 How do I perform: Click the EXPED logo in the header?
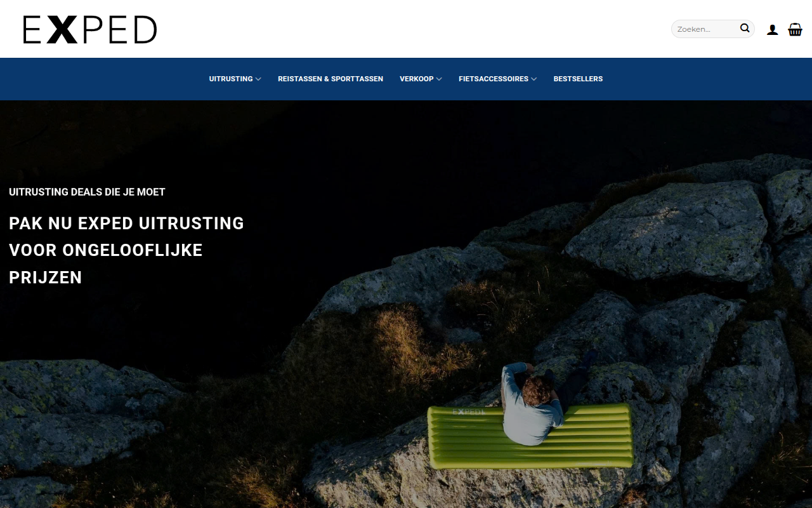[x=90, y=29]
